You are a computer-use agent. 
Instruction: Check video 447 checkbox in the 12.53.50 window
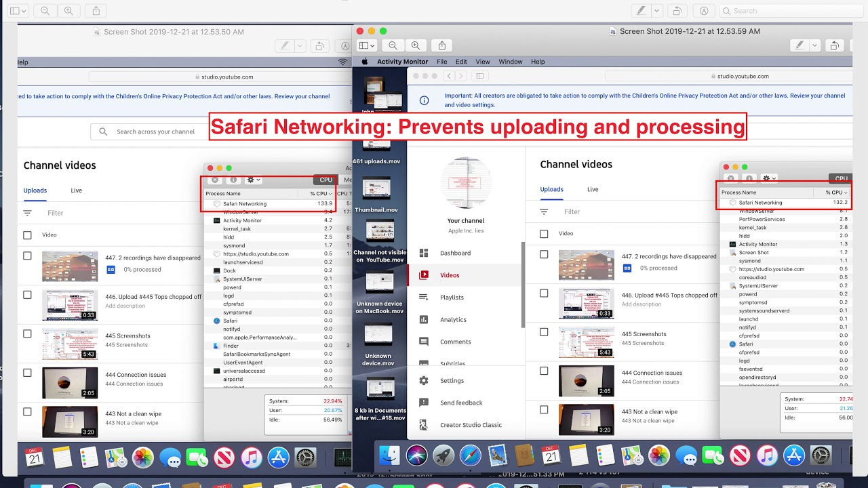pyautogui.click(x=27, y=256)
